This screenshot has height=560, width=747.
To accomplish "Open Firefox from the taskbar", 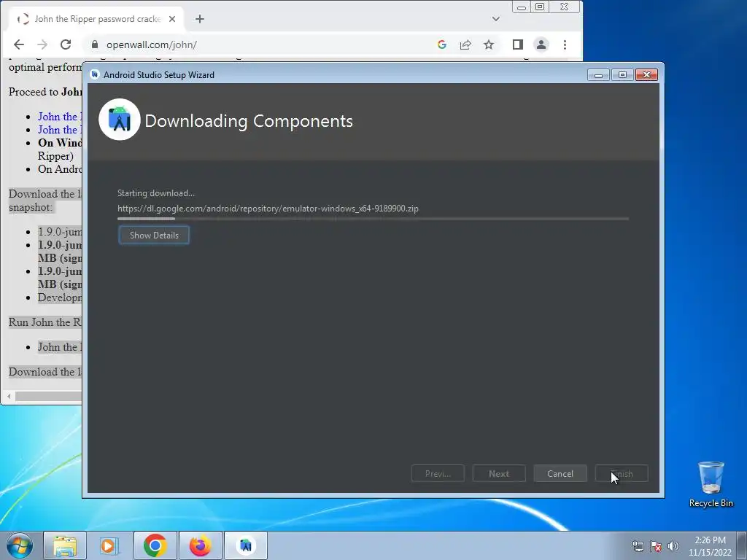I will point(200,545).
